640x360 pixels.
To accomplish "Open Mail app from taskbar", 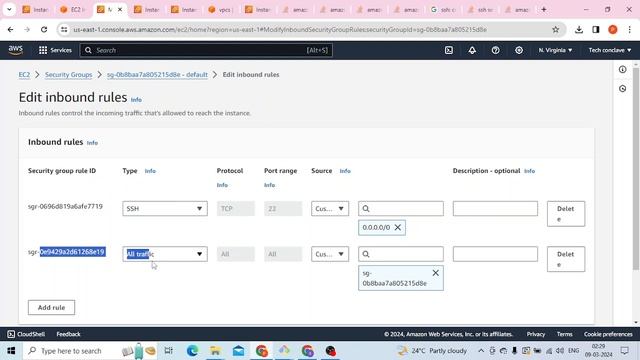I will (238, 351).
